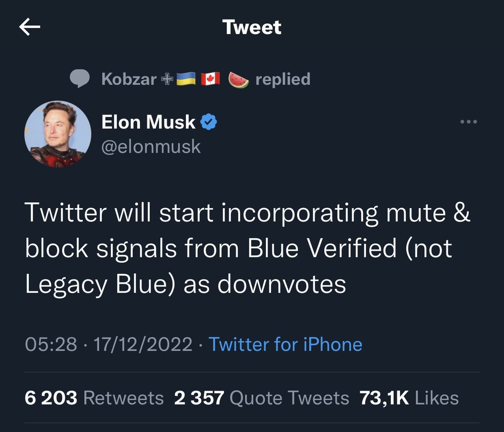The image size is (504, 432).
Task: Open the Twitter for iPhone source link
Action: [x=285, y=344]
